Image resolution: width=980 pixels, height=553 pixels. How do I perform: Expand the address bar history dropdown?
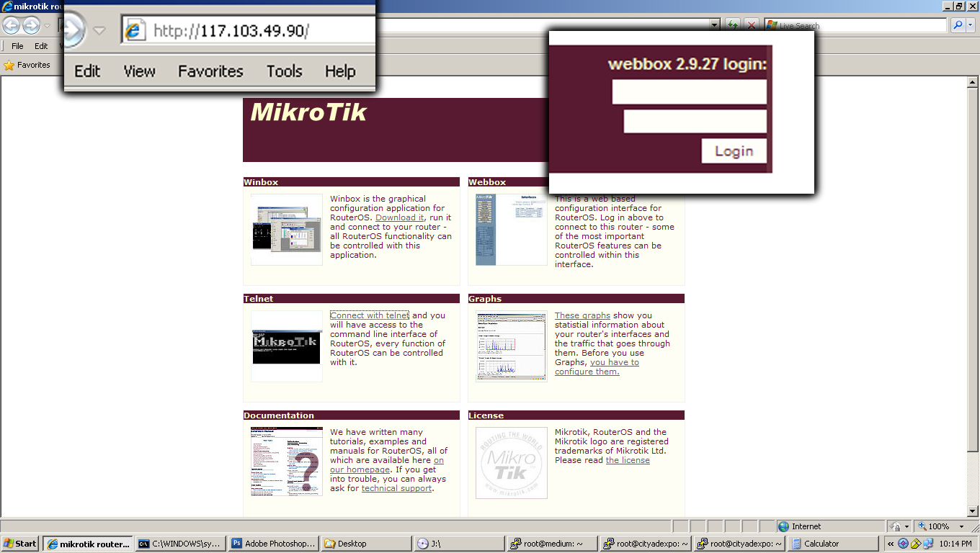pos(715,25)
